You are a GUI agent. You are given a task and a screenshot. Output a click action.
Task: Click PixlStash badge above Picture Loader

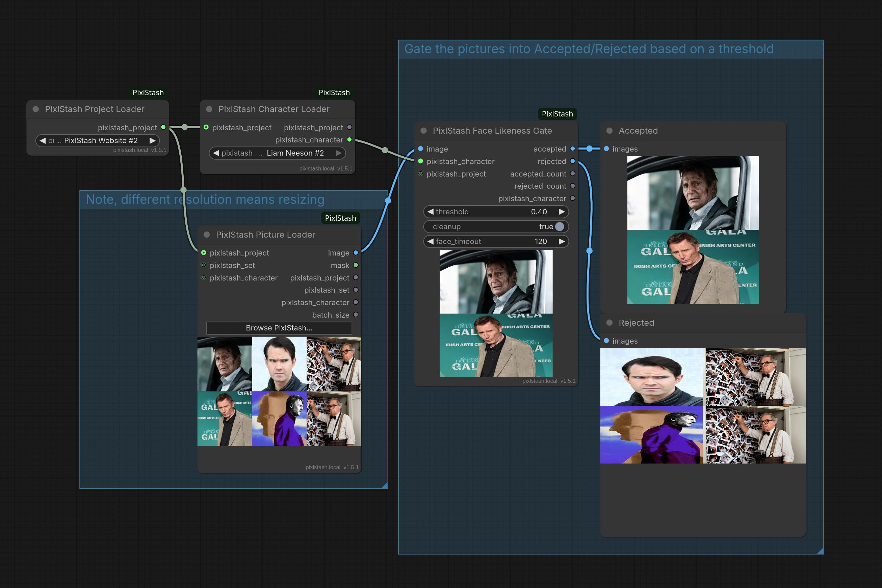(x=340, y=218)
